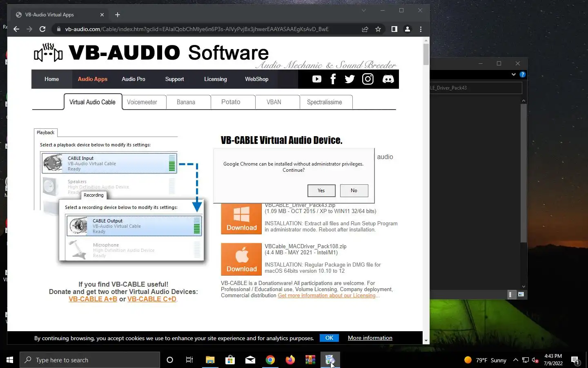Open Chrome side panel icon

394,29
